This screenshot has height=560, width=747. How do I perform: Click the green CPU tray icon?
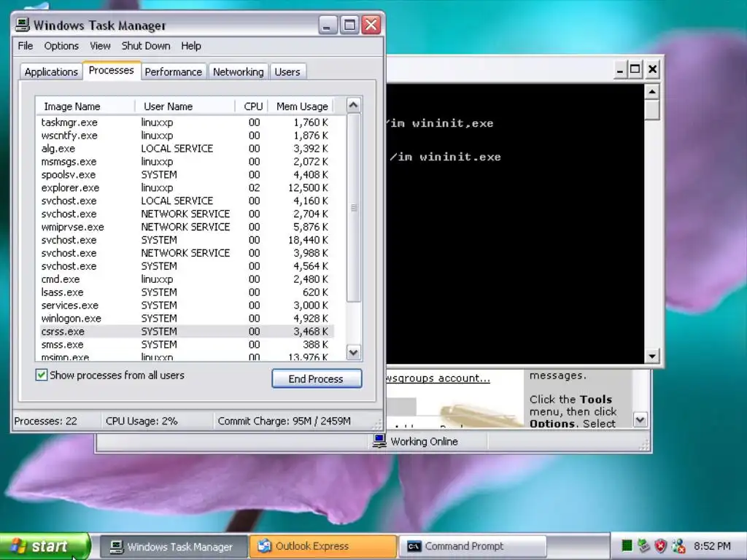[627, 545]
